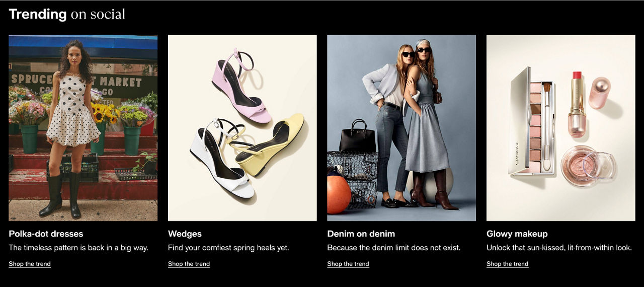Shop the trend for Glowy makeup
The image size is (644, 287).
(x=508, y=264)
